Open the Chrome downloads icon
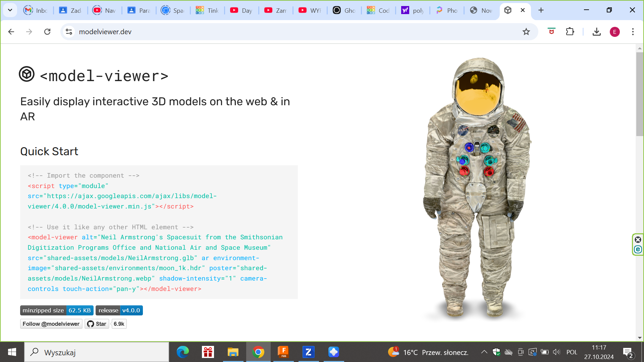Screen dimensions: 644x362 click(596, 32)
